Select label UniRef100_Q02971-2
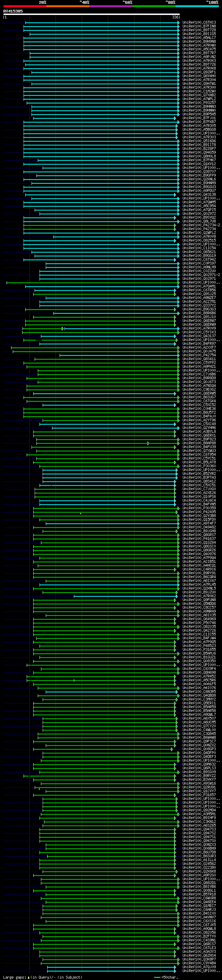 click(x=201, y=275)
